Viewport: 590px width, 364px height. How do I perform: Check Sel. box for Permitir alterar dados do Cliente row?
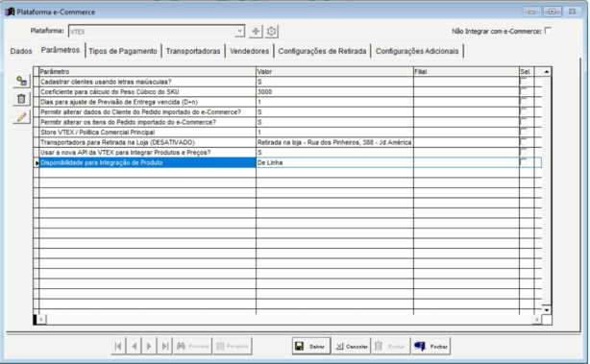pos(524,112)
